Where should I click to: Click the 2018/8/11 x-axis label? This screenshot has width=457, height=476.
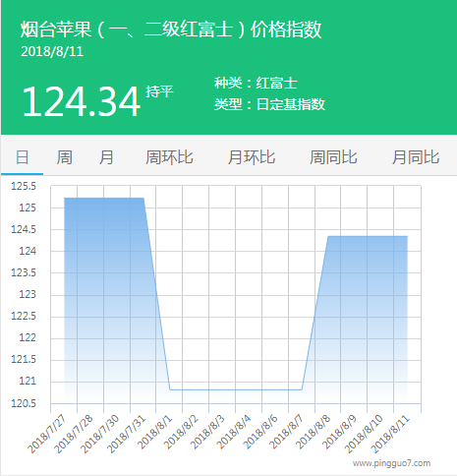390,434
